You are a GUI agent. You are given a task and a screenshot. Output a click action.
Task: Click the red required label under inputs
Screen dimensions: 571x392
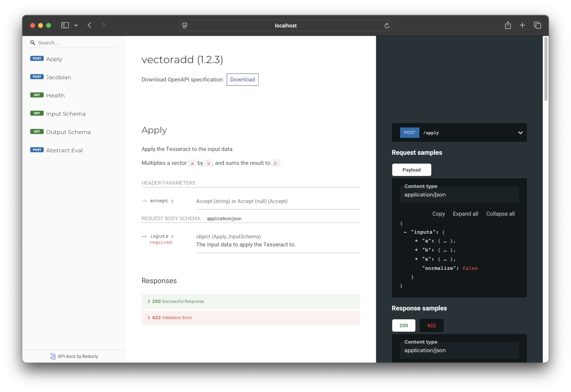coord(161,242)
